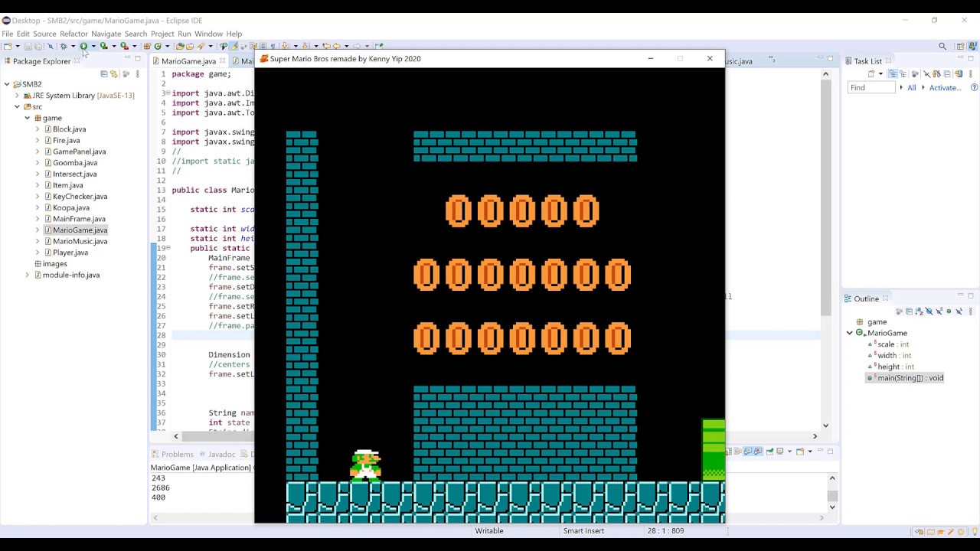Switch to the Problems tab

177,454
